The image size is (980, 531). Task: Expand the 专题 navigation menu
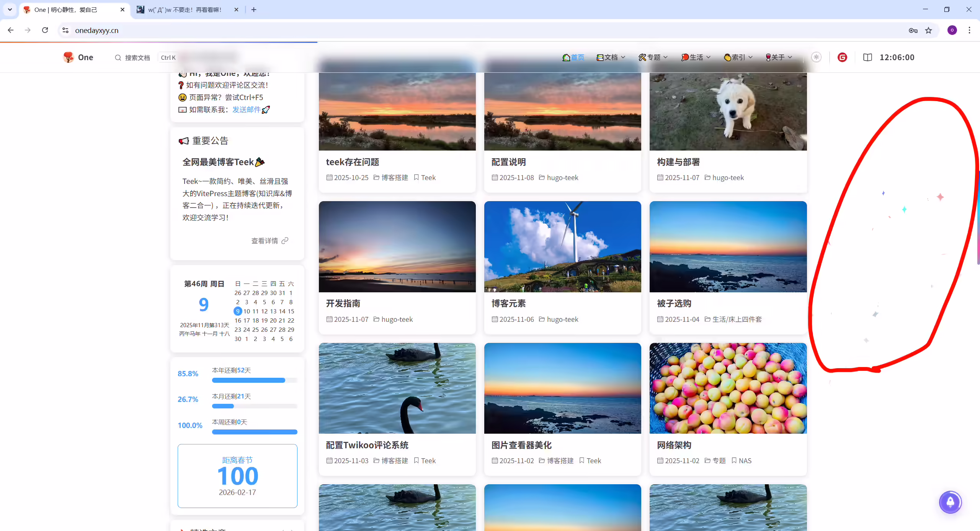pyautogui.click(x=653, y=57)
